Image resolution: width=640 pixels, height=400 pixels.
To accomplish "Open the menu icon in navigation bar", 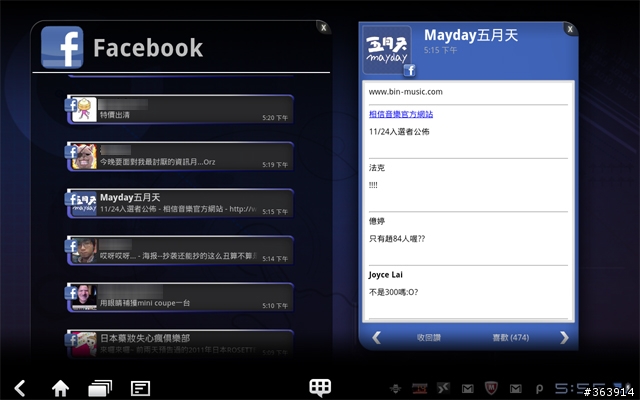I will (x=140, y=389).
